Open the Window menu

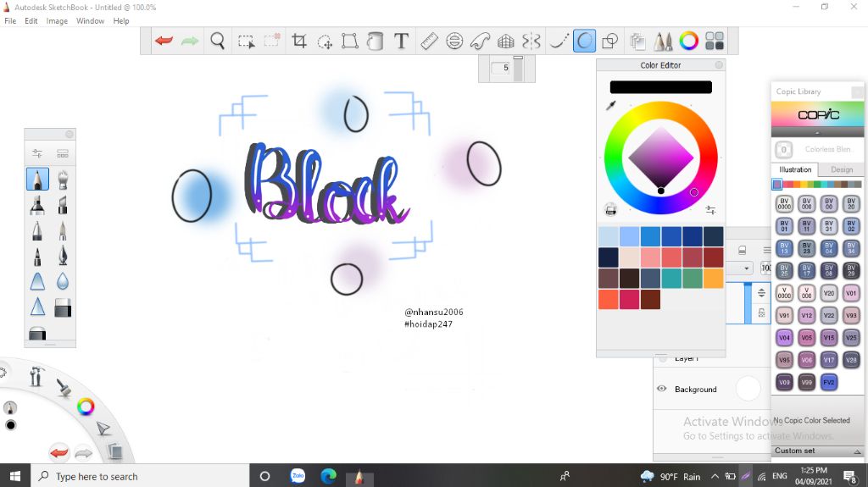coord(90,21)
